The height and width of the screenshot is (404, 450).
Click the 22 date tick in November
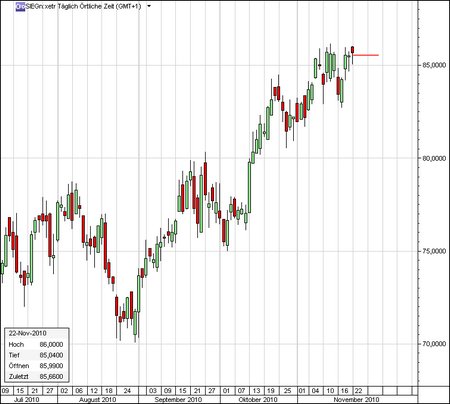pyautogui.click(x=358, y=390)
